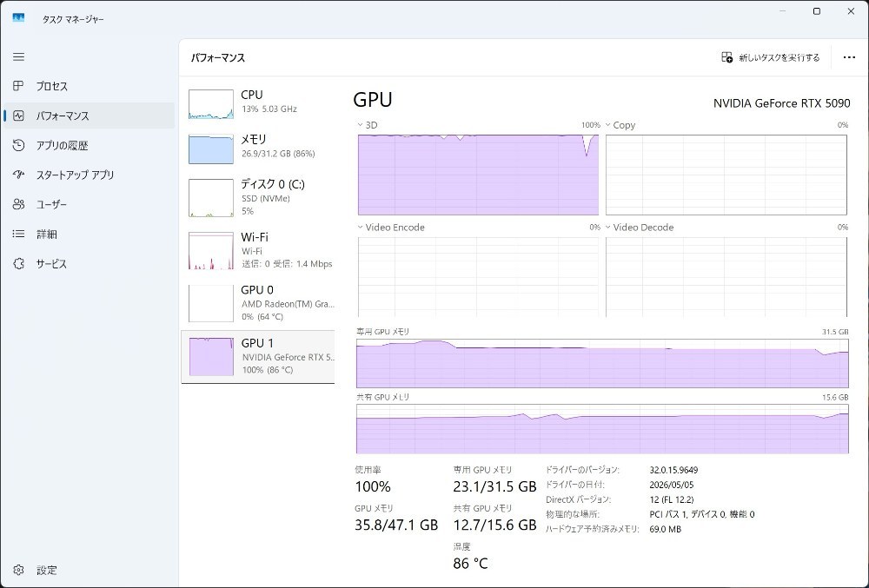Click the SSD (NVMe) disk label
Image resolution: width=869 pixels, height=588 pixels.
265,198
